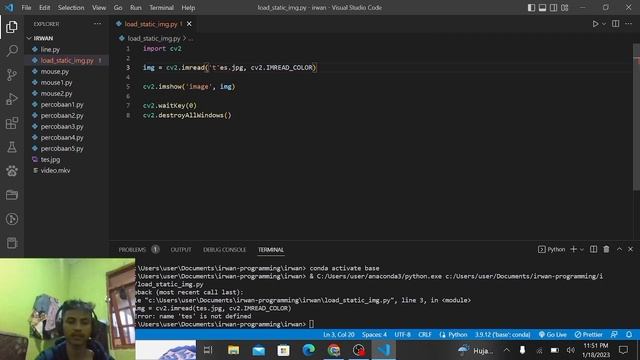640x360 pixels.
Task: Open the Go menu
Action: click(x=118, y=7)
